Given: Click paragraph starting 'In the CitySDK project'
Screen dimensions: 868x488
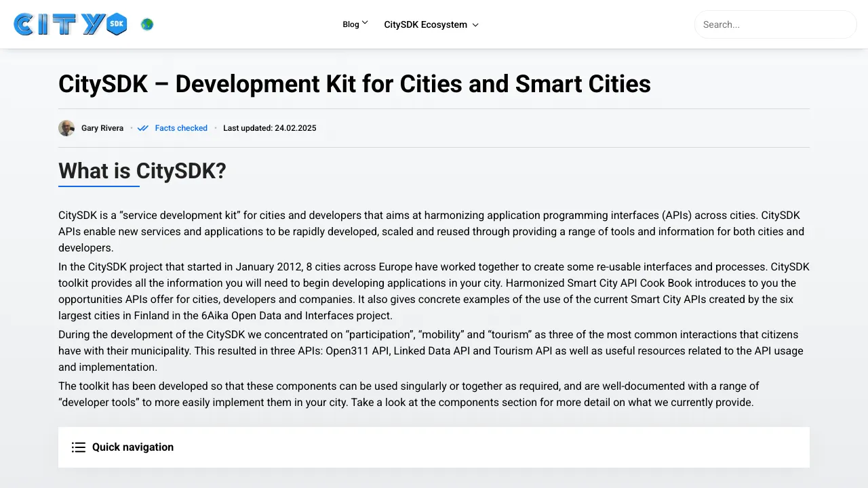Looking at the screenshot, I should (x=434, y=291).
